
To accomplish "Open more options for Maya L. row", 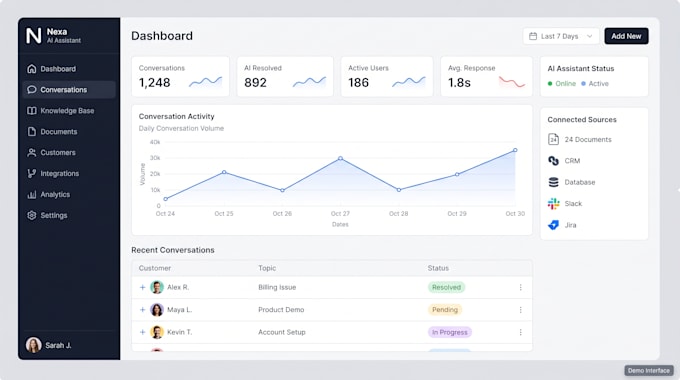I will 520,310.
